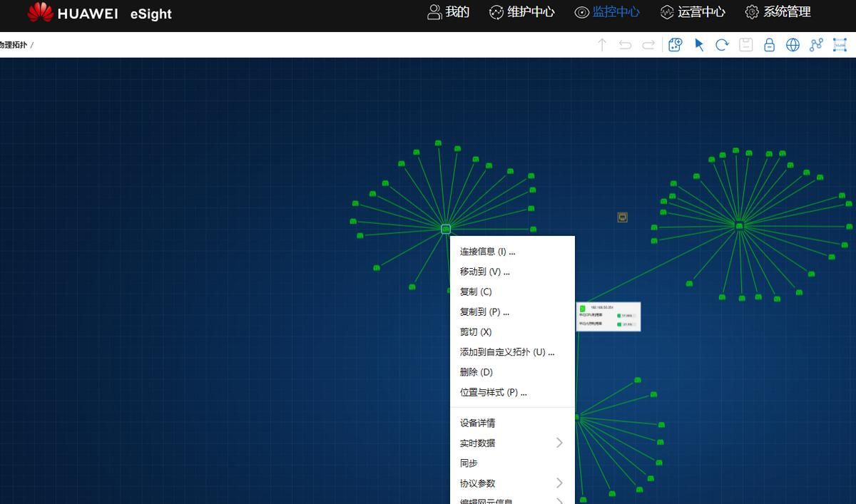Viewport: 856px width, 504px height.
Task: Refresh the topology view
Action: click(722, 44)
